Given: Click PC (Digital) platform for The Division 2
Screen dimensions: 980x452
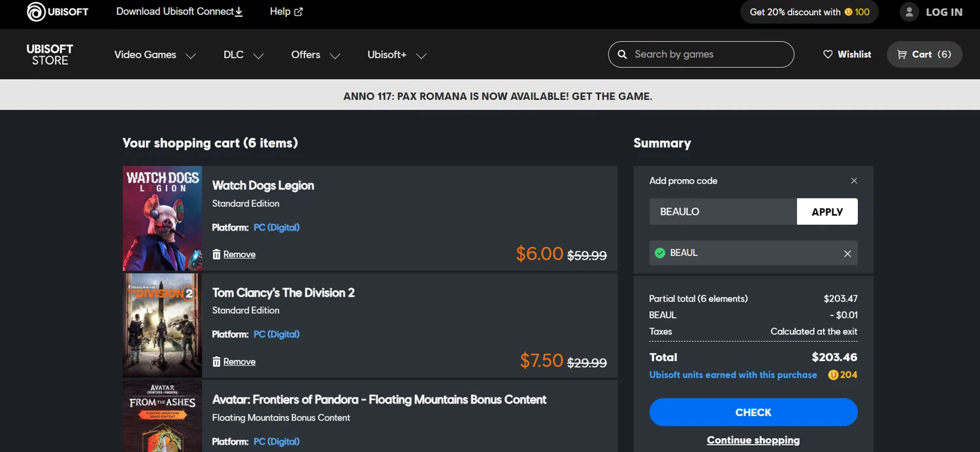Looking at the screenshot, I should point(276,334).
